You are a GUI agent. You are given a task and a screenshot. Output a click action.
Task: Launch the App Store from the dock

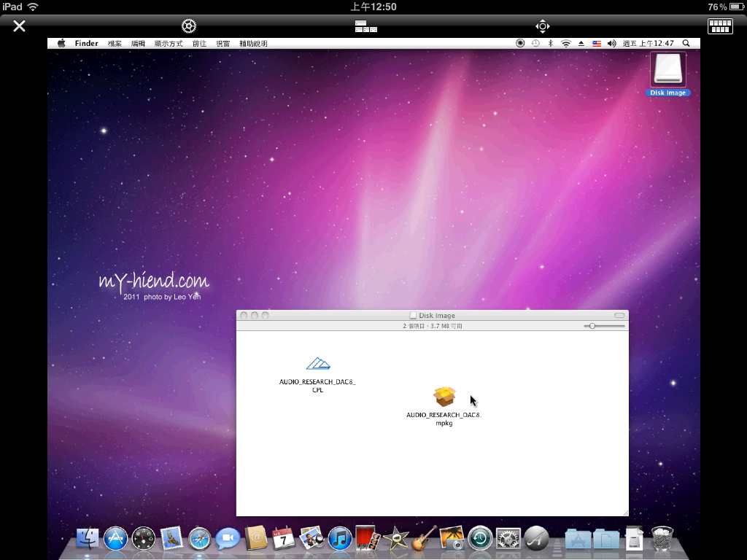[115, 539]
